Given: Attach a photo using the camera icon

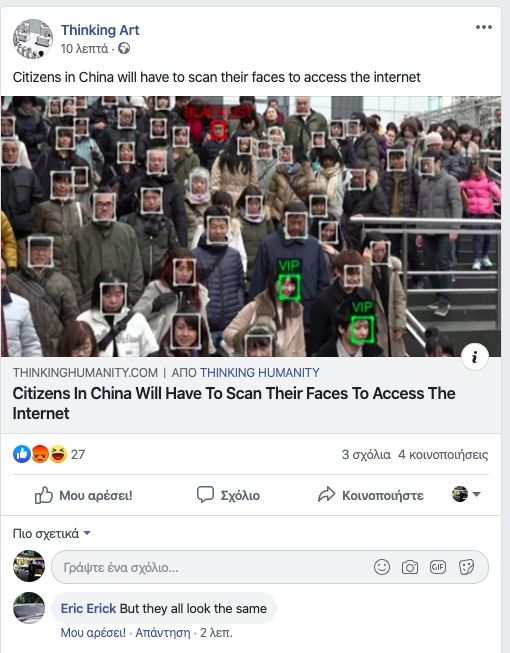Looking at the screenshot, I should tap(410, 567).
